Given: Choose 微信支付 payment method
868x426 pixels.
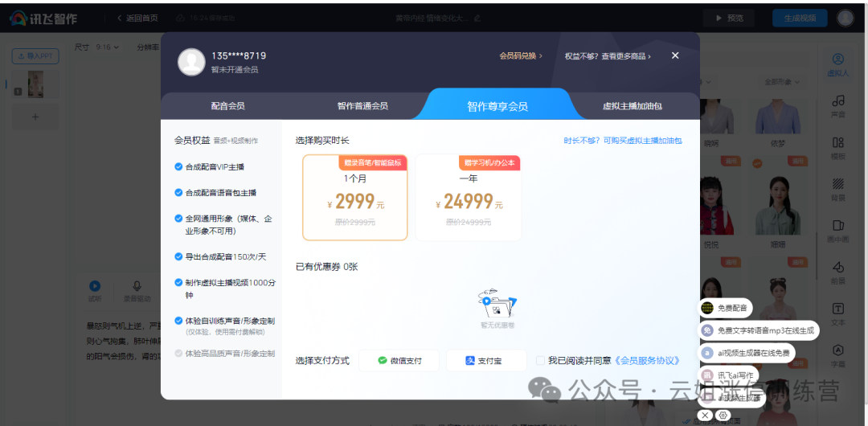Looking at the screenshot, I should [399, 361].
